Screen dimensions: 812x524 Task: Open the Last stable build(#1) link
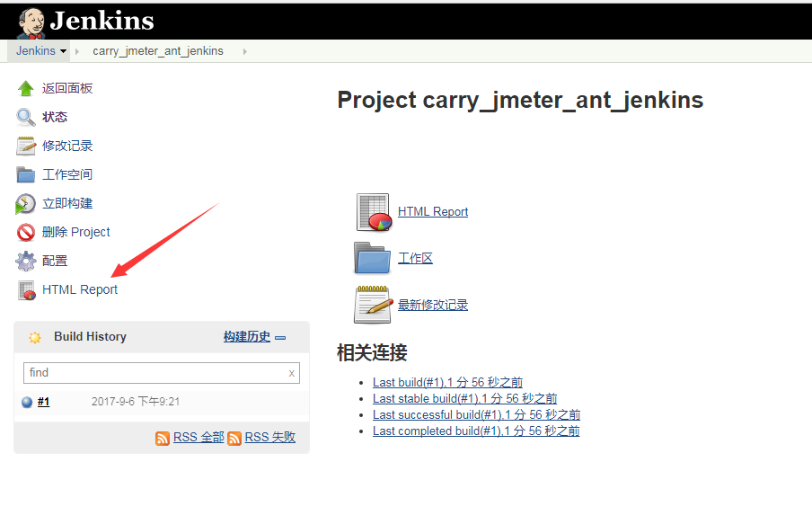click(465, 398)
